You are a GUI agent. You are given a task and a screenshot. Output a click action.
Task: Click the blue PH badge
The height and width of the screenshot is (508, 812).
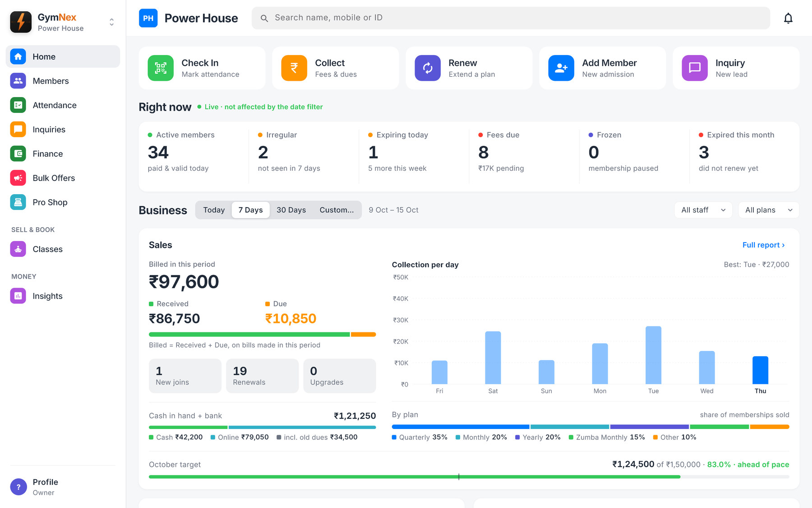coord(148,18)
